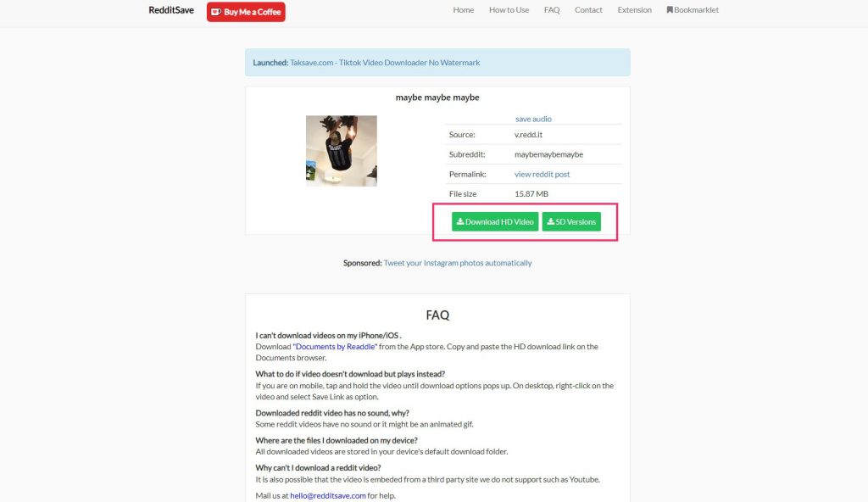Open the FAQ navigation link
Viewport: 868px width, 502px height.
[552, 10]
